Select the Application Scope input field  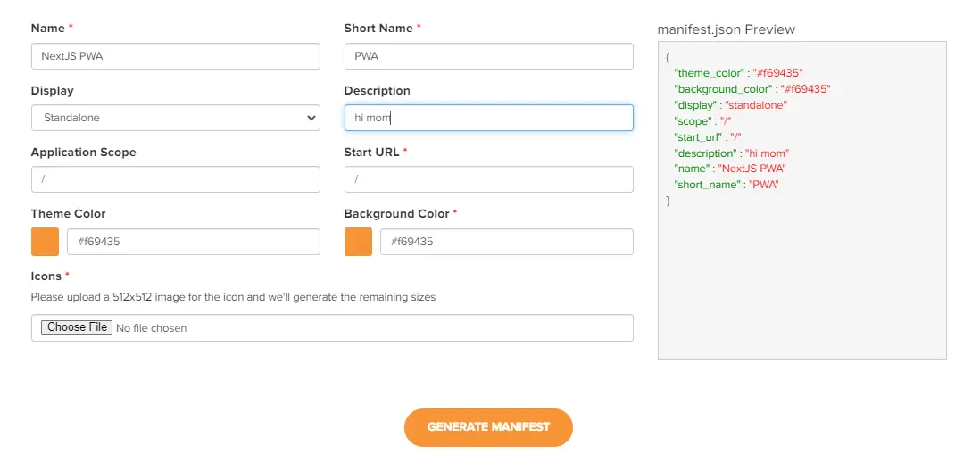tap(175, 179)
